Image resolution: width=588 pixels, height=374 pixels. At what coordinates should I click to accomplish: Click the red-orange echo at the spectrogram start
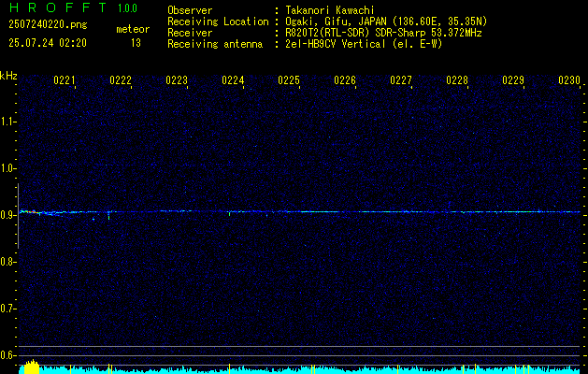[x=32, y=212]
